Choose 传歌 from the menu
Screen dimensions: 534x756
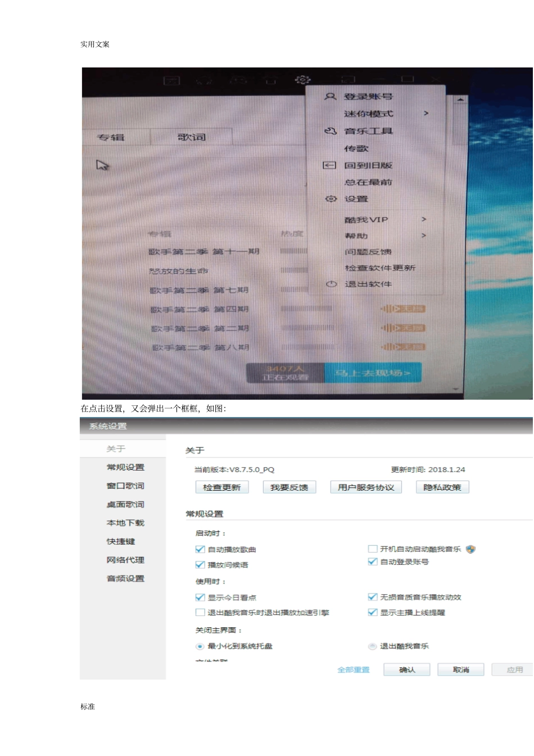(x=356, y=148)
